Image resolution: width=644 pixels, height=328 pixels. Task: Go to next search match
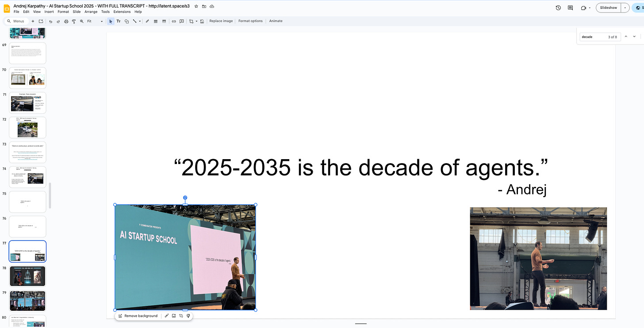click(x=634, y=37)
